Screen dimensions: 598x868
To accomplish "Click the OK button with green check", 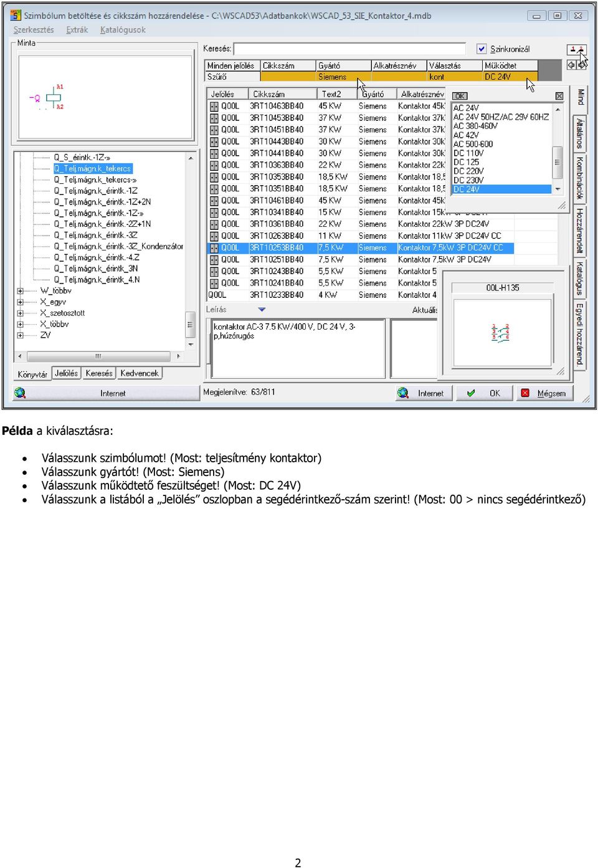I will coord(485,393).
